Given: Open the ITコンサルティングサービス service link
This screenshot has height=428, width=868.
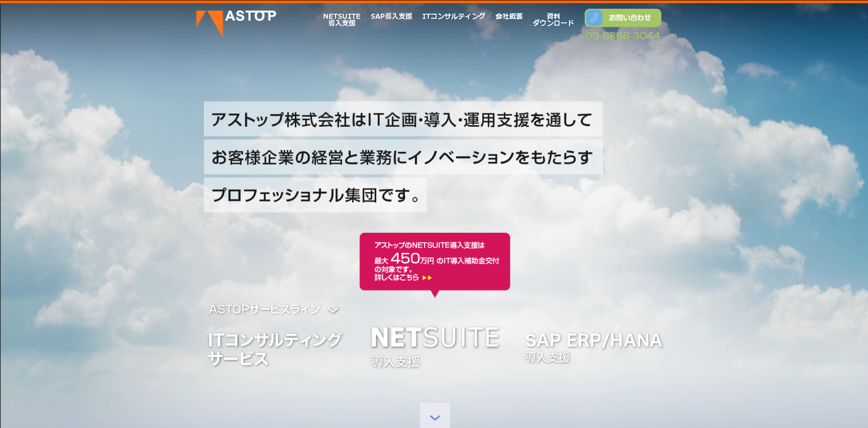Looking at the screenshot, I should point(274,349).
